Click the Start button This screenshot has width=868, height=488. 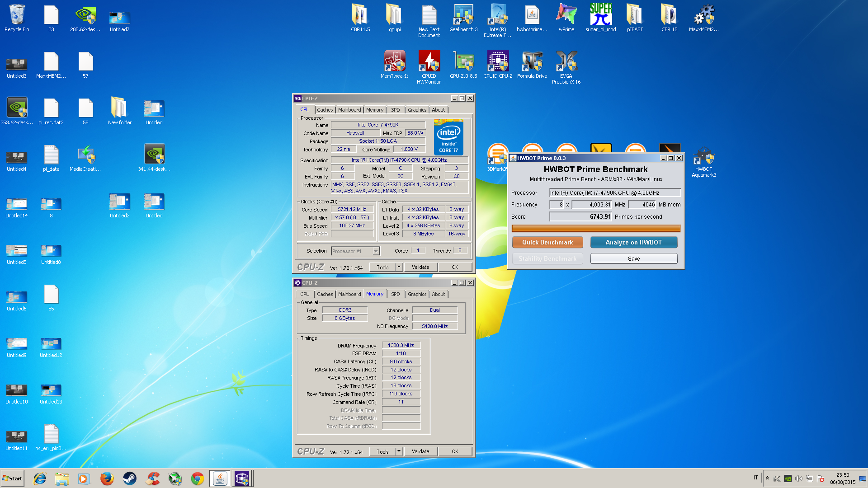[x=13, y=479]
